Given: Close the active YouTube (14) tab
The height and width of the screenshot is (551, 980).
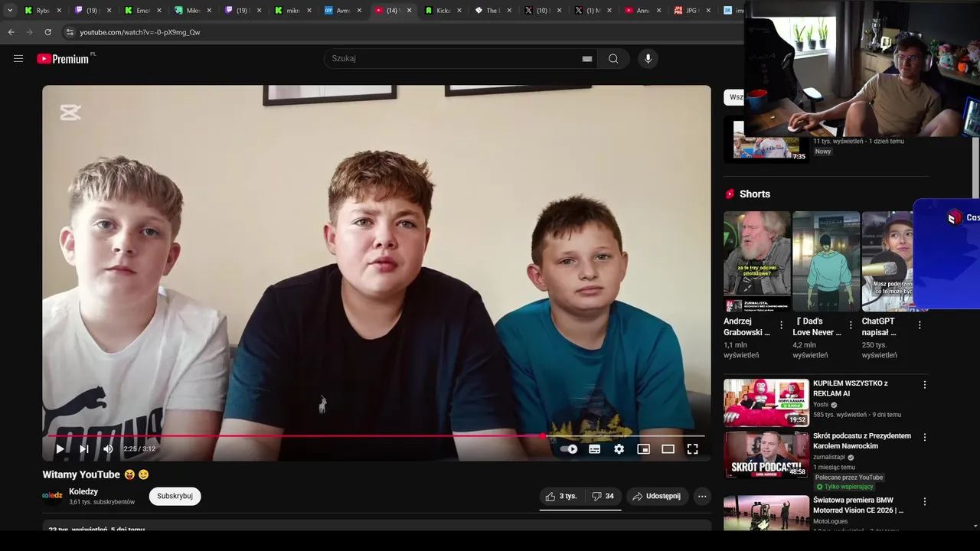Looking at the screenshot, I should click(x=409, y=11).
